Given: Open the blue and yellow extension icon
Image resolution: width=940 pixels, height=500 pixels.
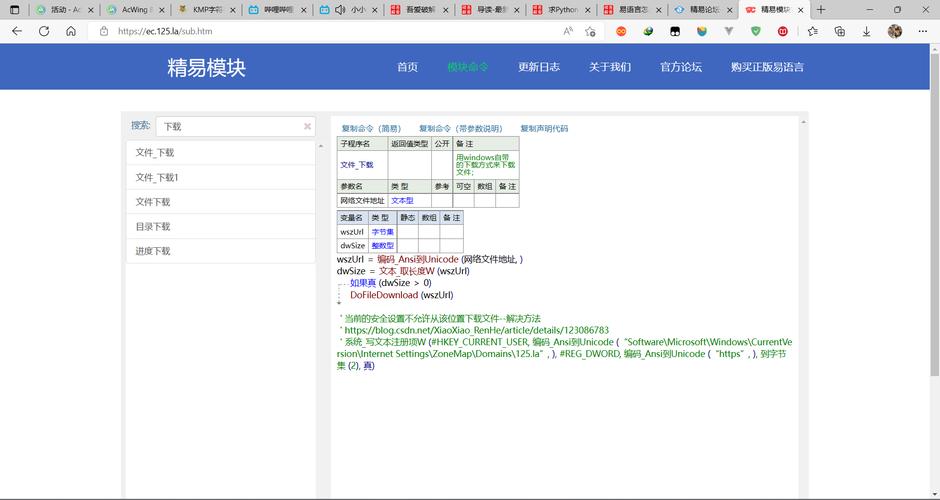Looking at the screenshot, I should pyautogui.click(x=702, y=31).
